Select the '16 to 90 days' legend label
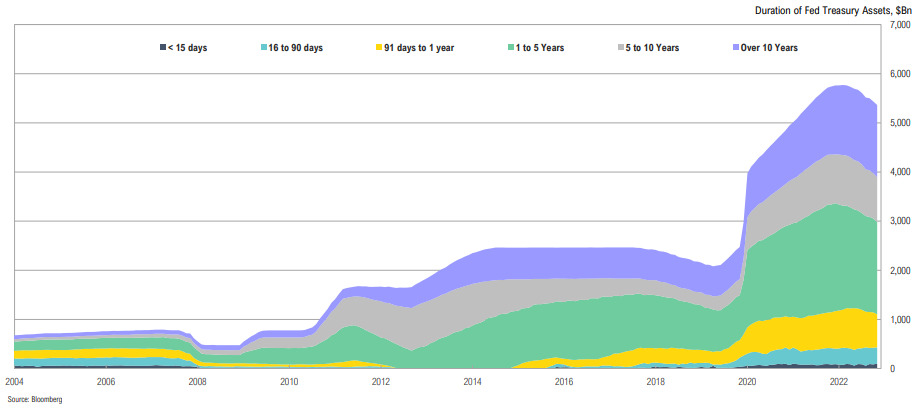The image size is (918, 404). pyautogui.click(x=295, y=48)
